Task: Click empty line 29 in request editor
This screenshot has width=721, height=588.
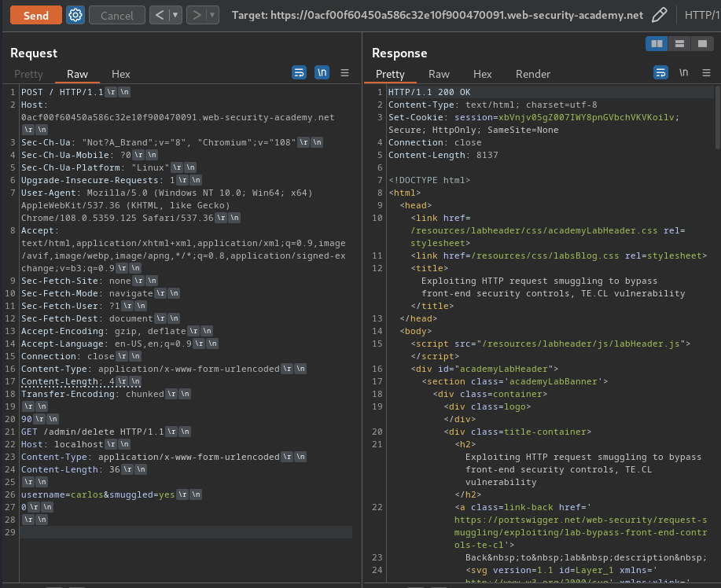Action: [x=186, y=532]
